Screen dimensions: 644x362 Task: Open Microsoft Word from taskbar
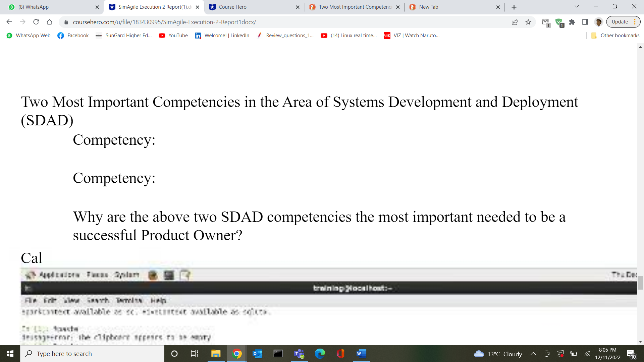click(361, 354)
